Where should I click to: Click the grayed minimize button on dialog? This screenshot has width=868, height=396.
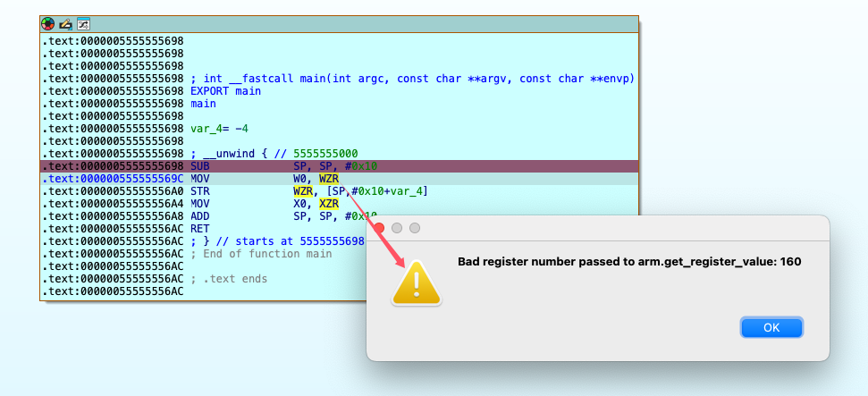(397, 228)
